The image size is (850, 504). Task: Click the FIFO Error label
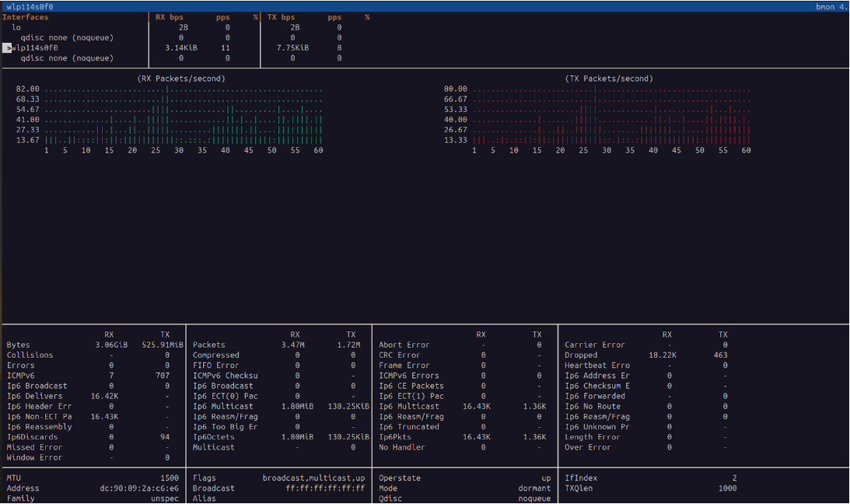click(x=215, y=366)
